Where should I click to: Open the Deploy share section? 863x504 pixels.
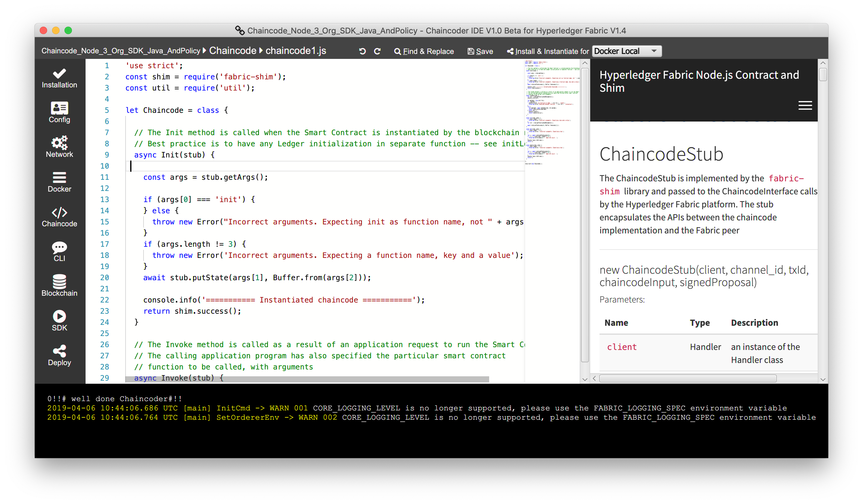59,356
